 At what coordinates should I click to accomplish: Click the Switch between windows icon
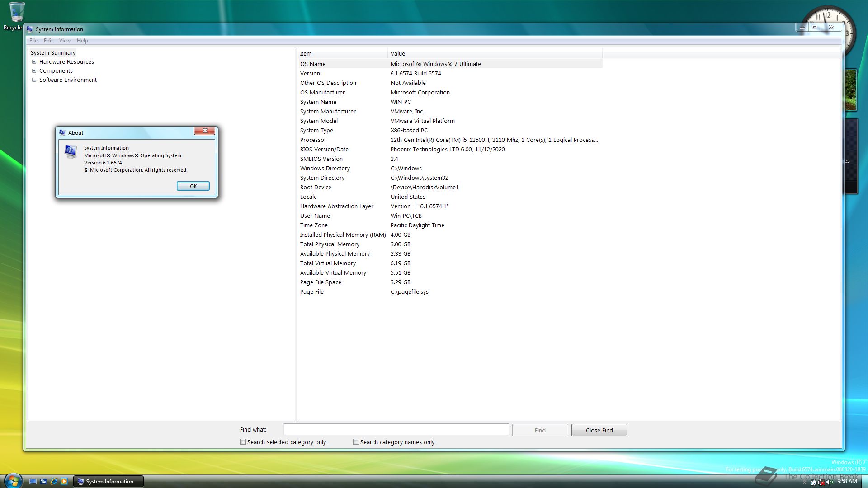tap(43, 482)
